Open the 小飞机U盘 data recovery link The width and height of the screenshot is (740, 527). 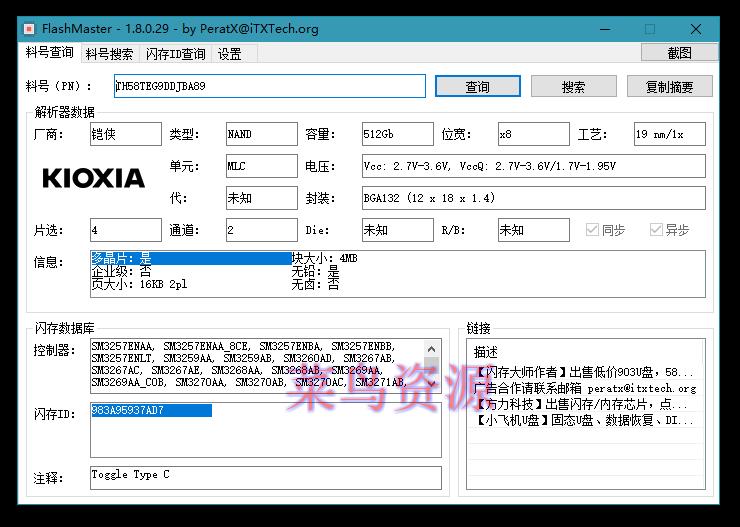pyautogui.click(x=585, y=420)
